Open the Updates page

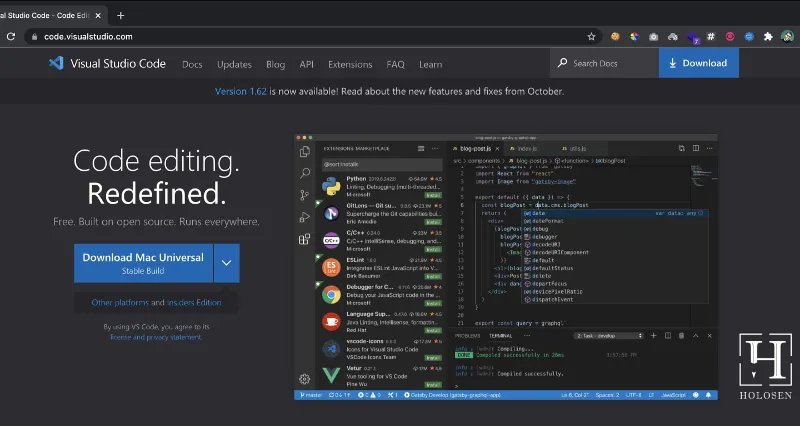click(x=234, y=64)
